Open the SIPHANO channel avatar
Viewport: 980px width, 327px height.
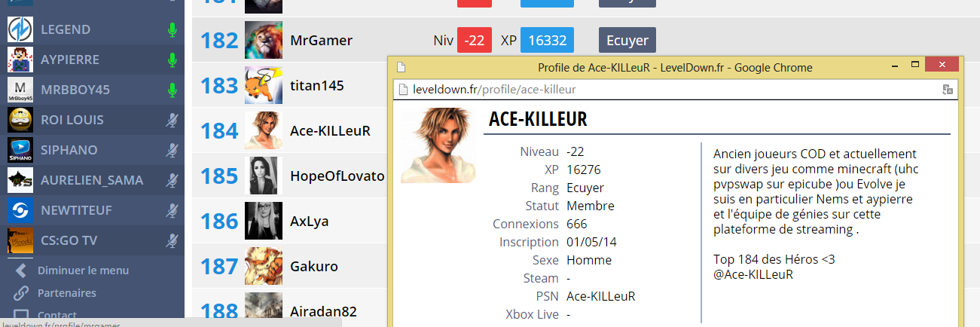tap(20, 150)
